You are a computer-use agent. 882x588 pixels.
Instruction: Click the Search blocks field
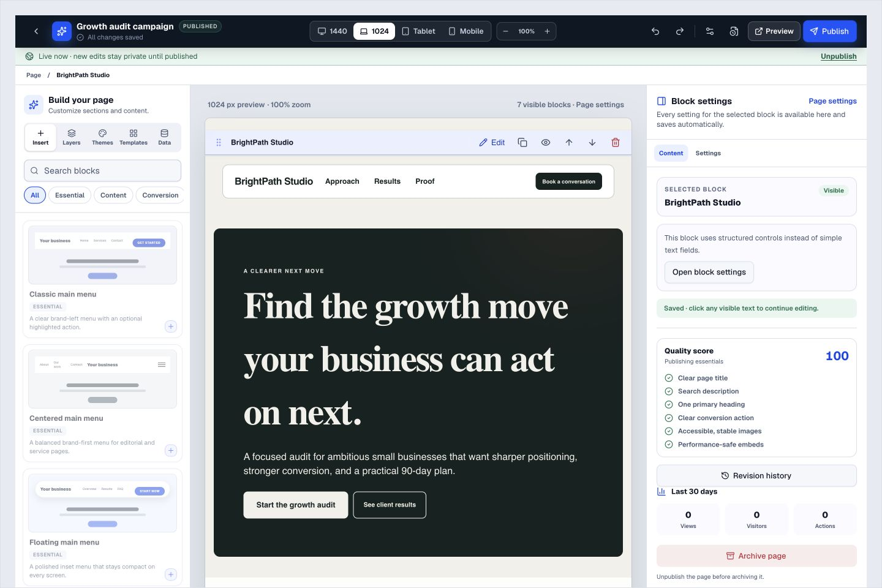point(102,171)
